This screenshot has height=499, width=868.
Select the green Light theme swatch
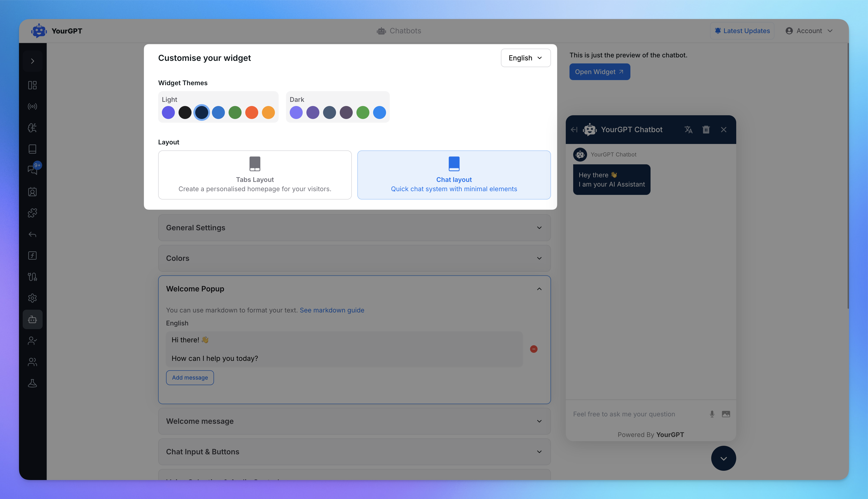pyautogui.click(x=235, y=112)
